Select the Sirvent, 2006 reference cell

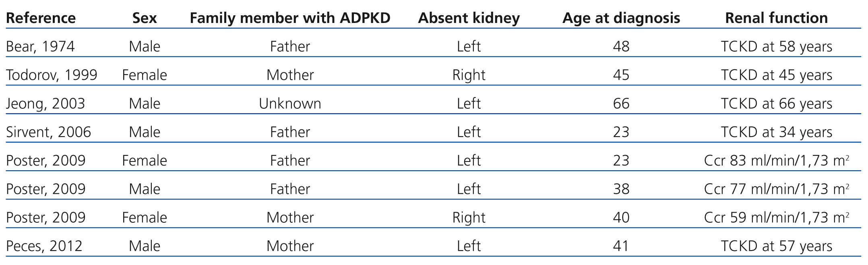[48, 132]
